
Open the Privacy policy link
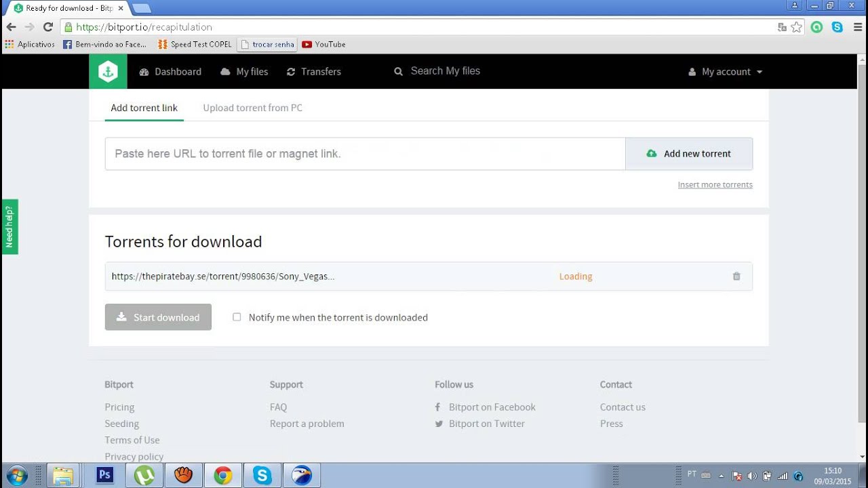point(134,456)
